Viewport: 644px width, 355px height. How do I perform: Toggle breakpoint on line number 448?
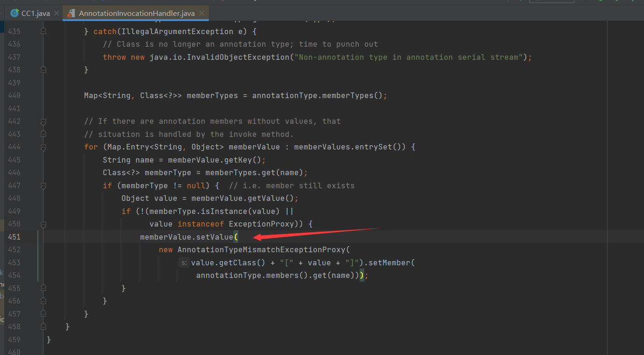14,198
